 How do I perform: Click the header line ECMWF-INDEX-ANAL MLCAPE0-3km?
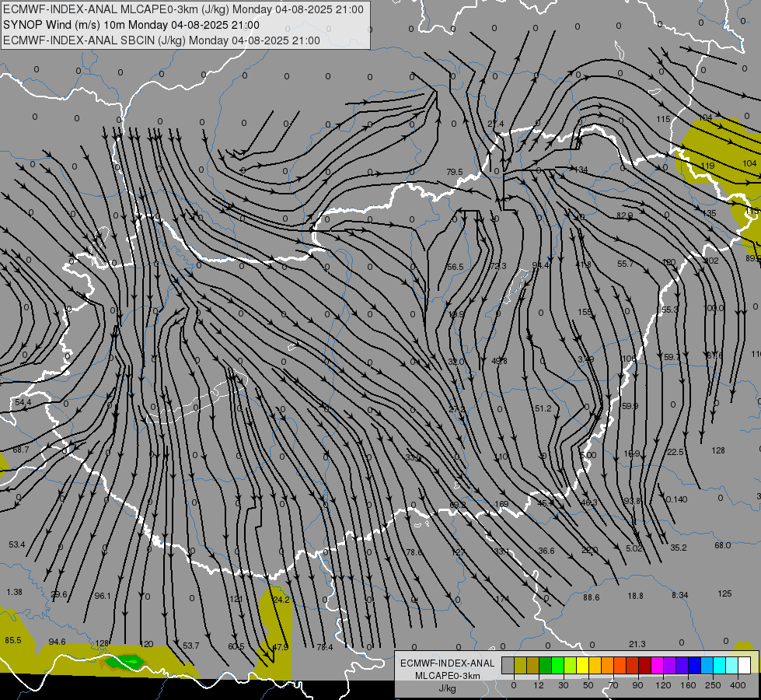183,9
